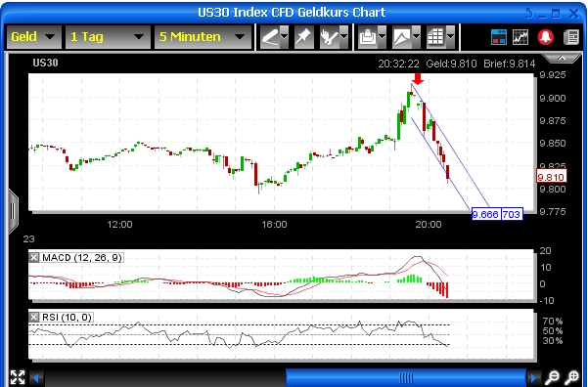Close the chart window
The image size is (588, 387).
[573, 14]
